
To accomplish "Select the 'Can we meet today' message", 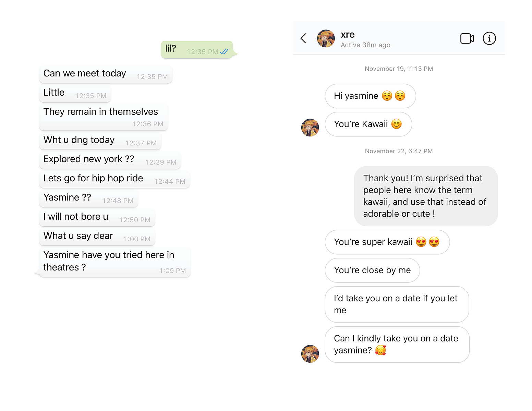I will (x=106, y=74).
